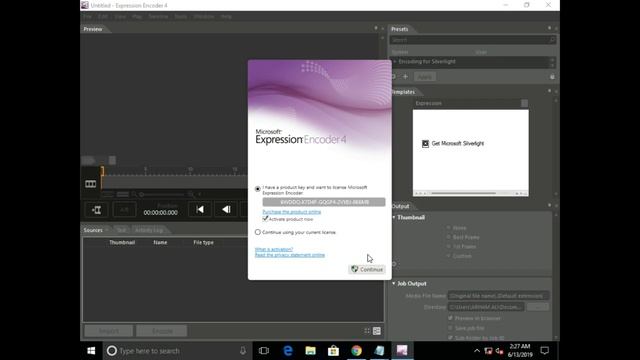
Task: Click the Task View taskbar icon
Action: point(264,351)
